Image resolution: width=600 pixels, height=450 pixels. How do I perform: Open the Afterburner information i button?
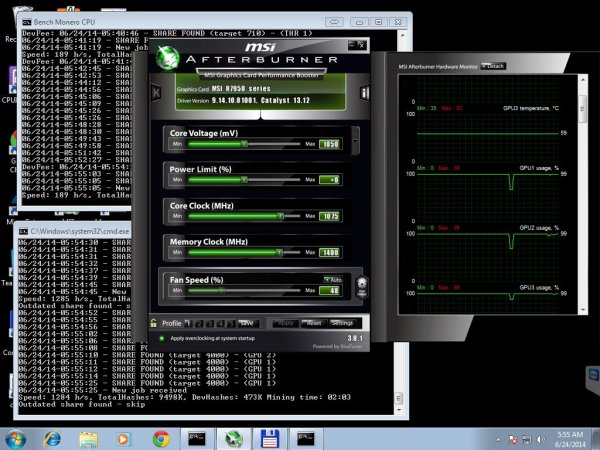pos(365,92)
